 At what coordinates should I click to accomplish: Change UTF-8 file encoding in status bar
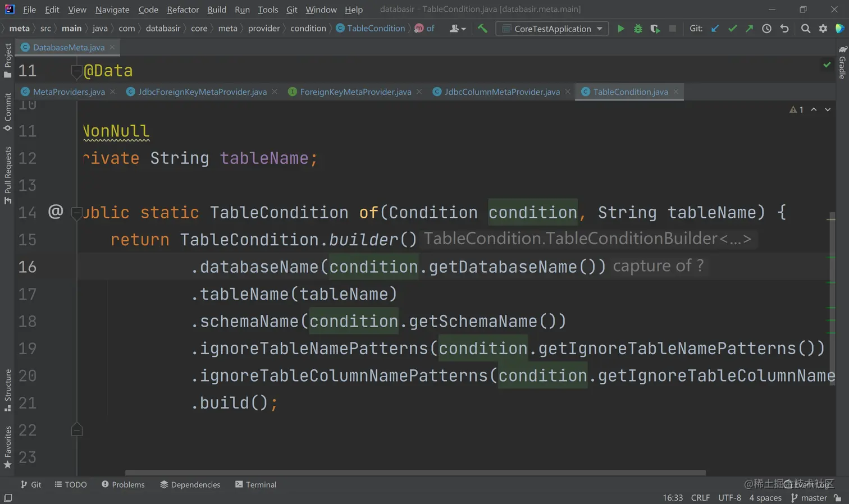pos(729,498)
